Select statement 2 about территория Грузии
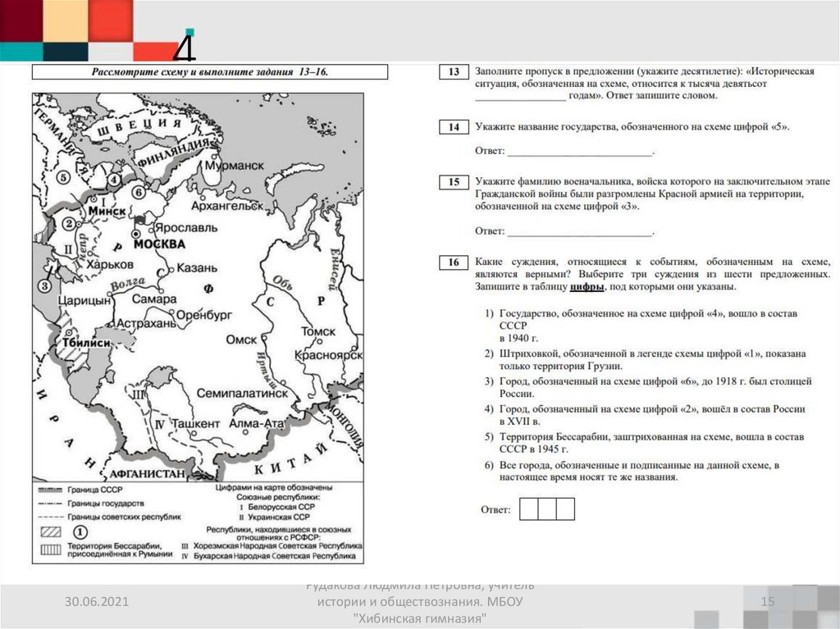Viewport: 840px width, 629px height. pos(645,360)
